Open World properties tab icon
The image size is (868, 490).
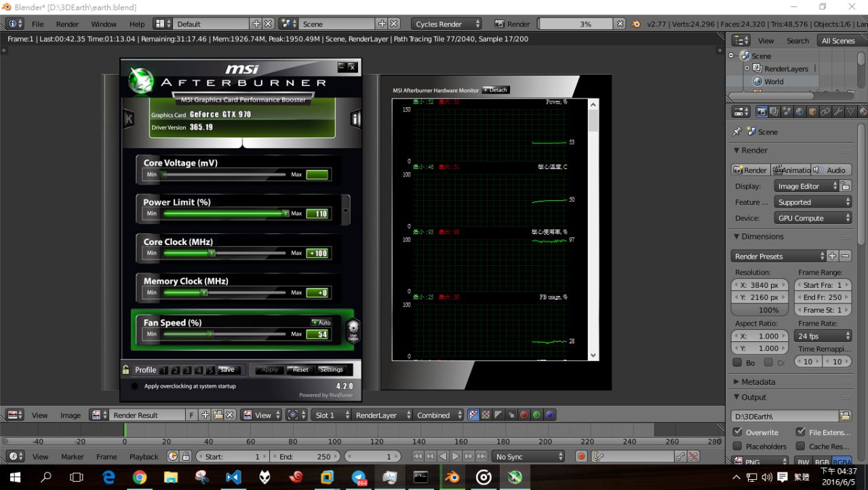pyautogui.click(x=800, y=111)
